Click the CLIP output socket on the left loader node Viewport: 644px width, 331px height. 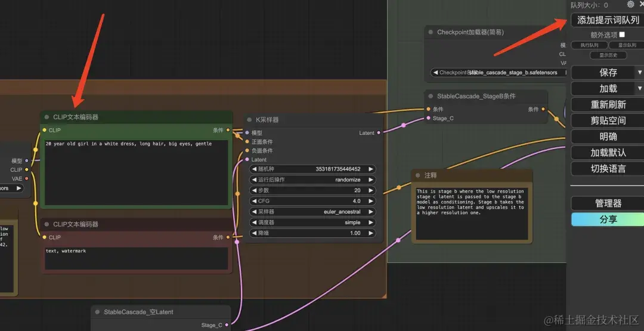pyautogui.click(x=27, y=169)
